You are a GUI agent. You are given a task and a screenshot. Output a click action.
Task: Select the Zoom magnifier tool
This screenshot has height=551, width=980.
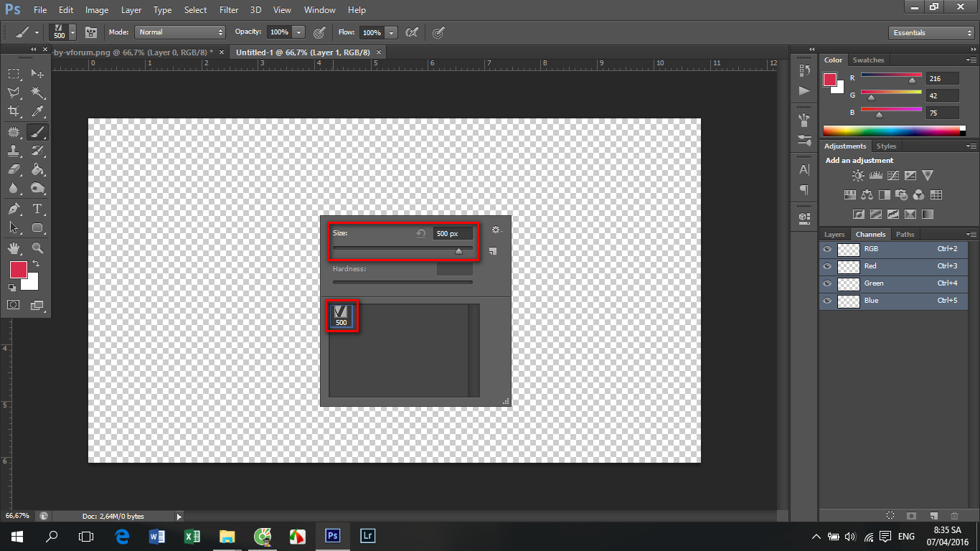[x=37, y=248]
